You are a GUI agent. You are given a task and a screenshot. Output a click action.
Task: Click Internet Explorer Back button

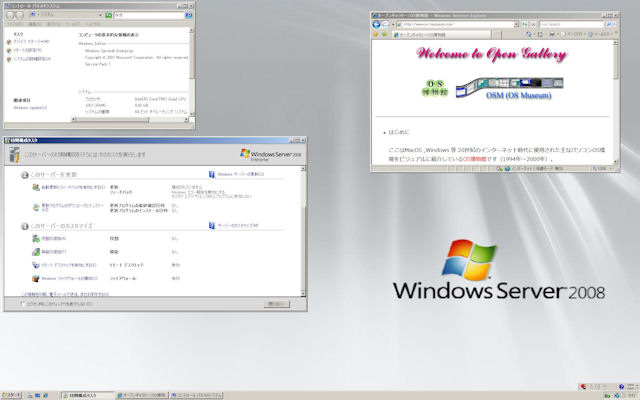point(376,24)
